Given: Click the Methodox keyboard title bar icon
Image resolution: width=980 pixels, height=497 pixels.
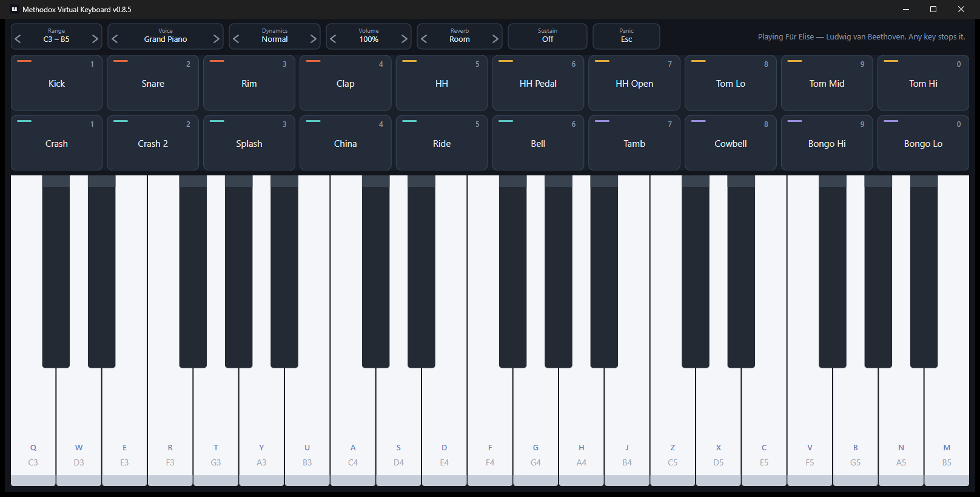Looking at the screenshot, I should click(15, 9).
